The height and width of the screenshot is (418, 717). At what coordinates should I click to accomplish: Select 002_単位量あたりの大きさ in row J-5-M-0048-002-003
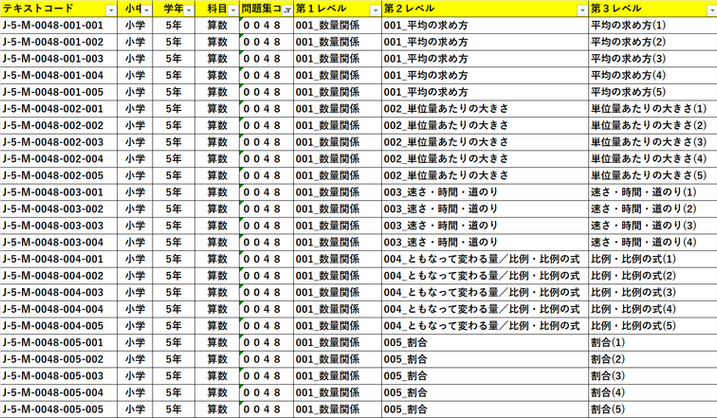485,142
